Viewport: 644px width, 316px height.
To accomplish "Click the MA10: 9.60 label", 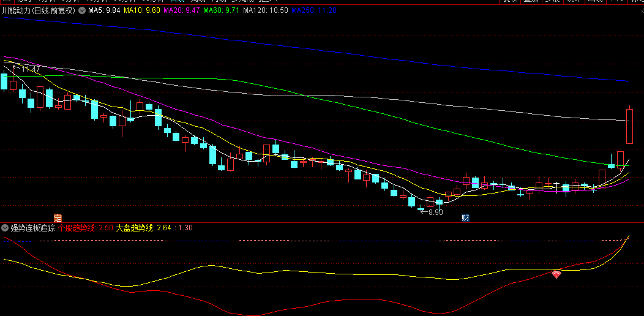I will click(141, 10).
